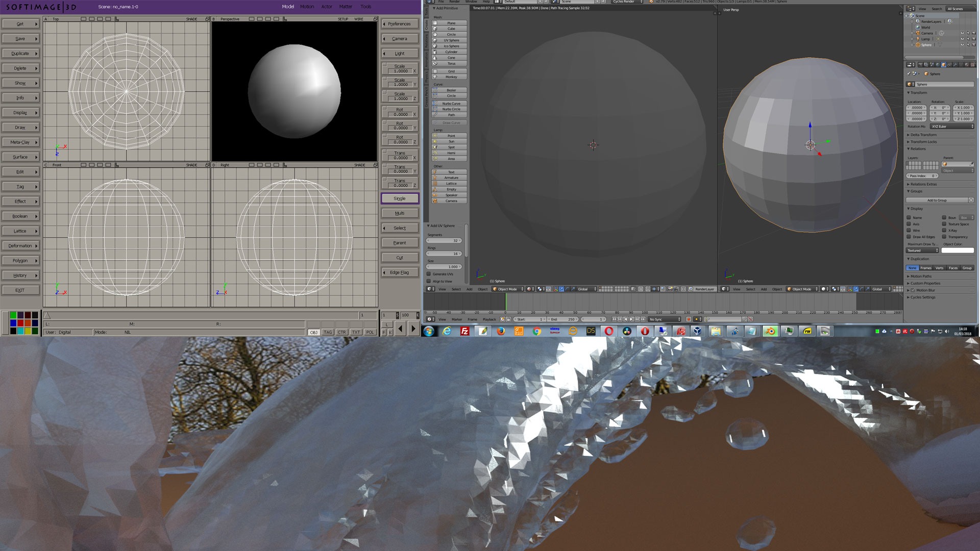The image size is (980, 551).
Task: Add an Empty object
Action: click(450, 189)
